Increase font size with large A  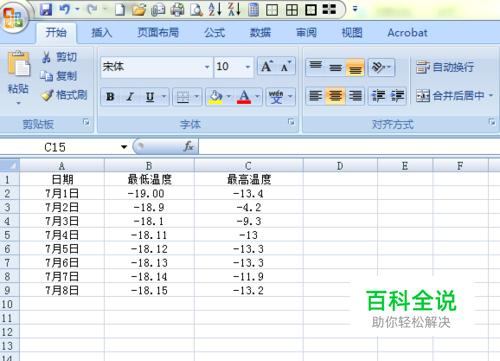[267, 66]
